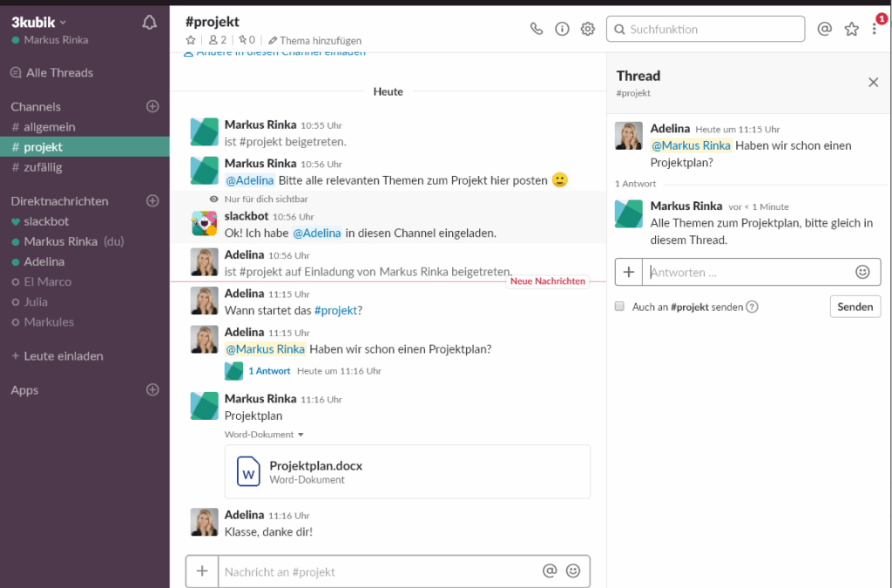Open the more options menu

tap(875, 29)
